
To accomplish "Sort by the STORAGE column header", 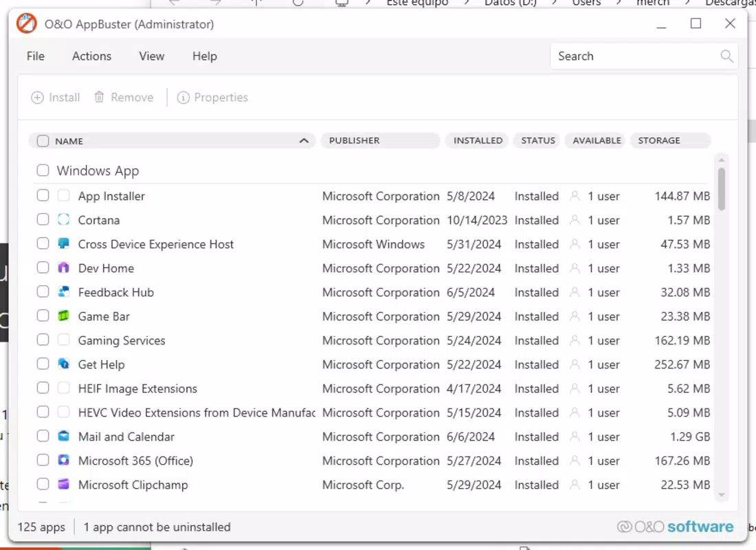I will coord(671,140).
